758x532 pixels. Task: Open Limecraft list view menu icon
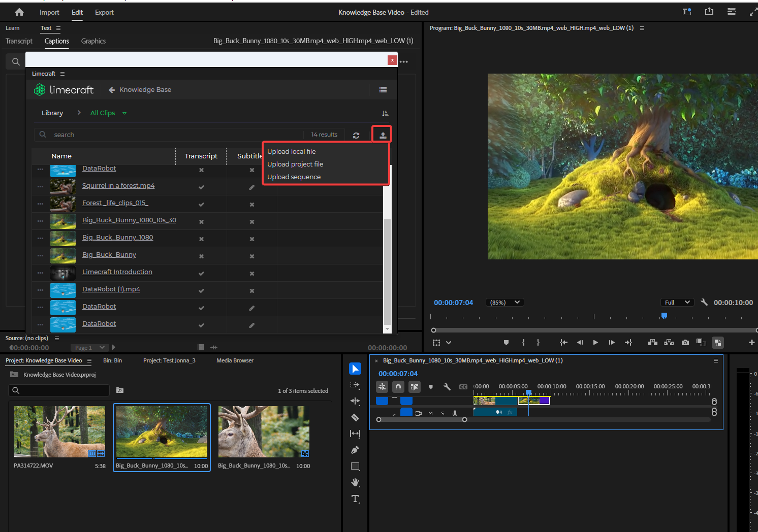[x=383, y=90]
